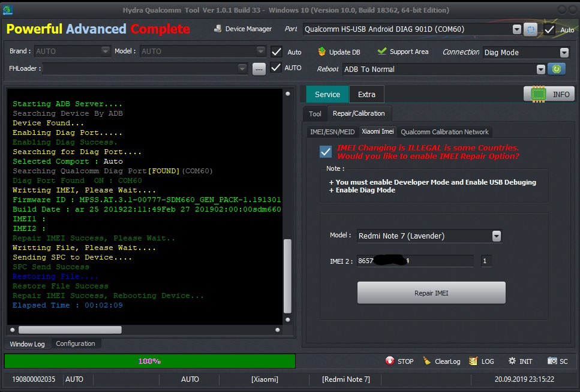Switch to the Extra tab

(x=366, y=94)
